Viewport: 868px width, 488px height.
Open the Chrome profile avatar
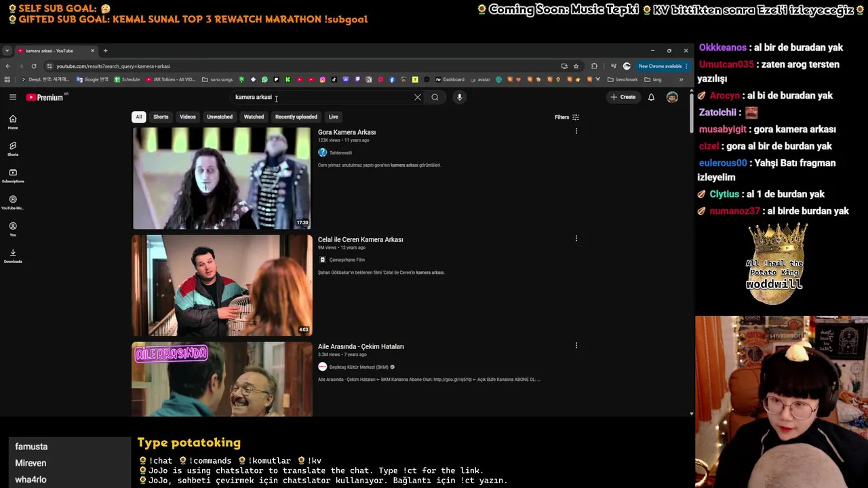pyautogui.click(x=627, y=66)
